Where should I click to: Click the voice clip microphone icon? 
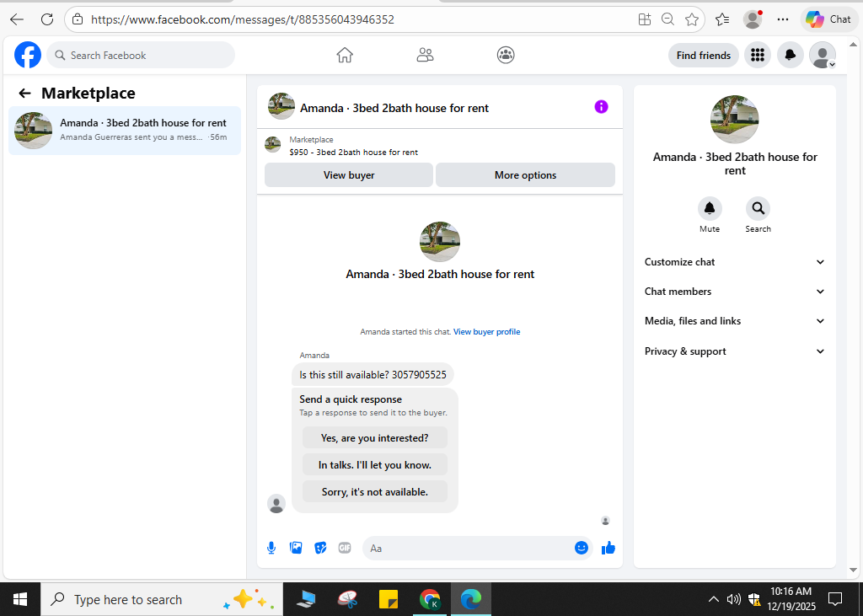click(x=271, y=548)
